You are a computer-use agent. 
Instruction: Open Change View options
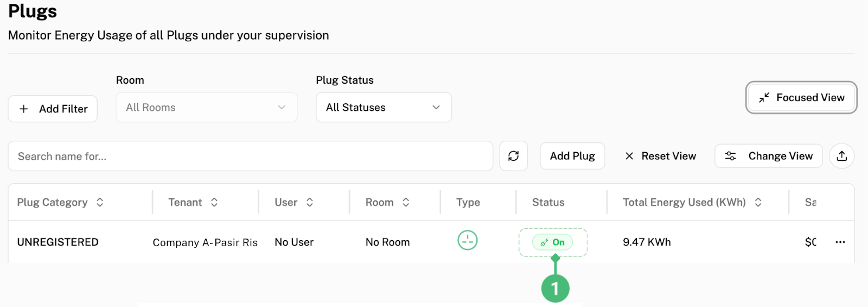(768, 156)
